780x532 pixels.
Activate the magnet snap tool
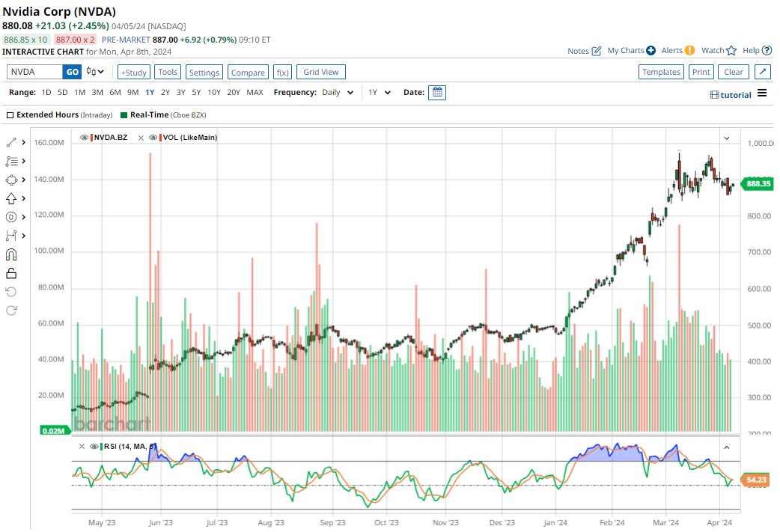click(11, 254)
